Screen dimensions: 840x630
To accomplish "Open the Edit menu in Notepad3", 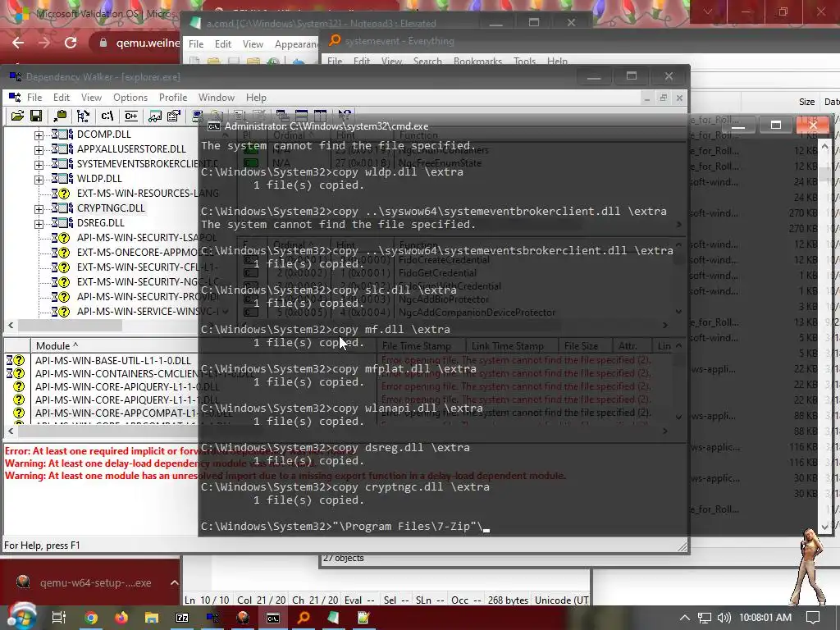I will point(223,44).
